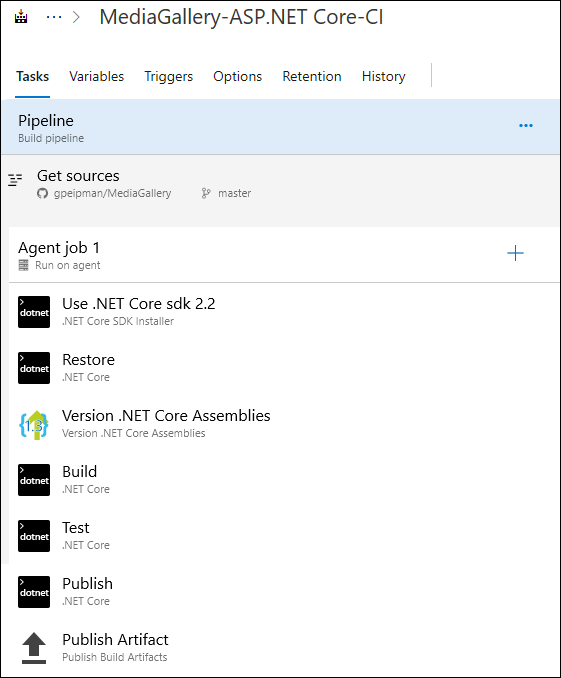The image size is (561, 678).
Task: Select the Restore task
Action: click(88, 360)
